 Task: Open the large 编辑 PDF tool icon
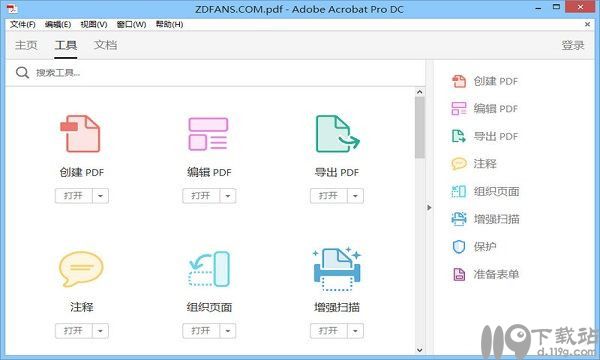208,134
